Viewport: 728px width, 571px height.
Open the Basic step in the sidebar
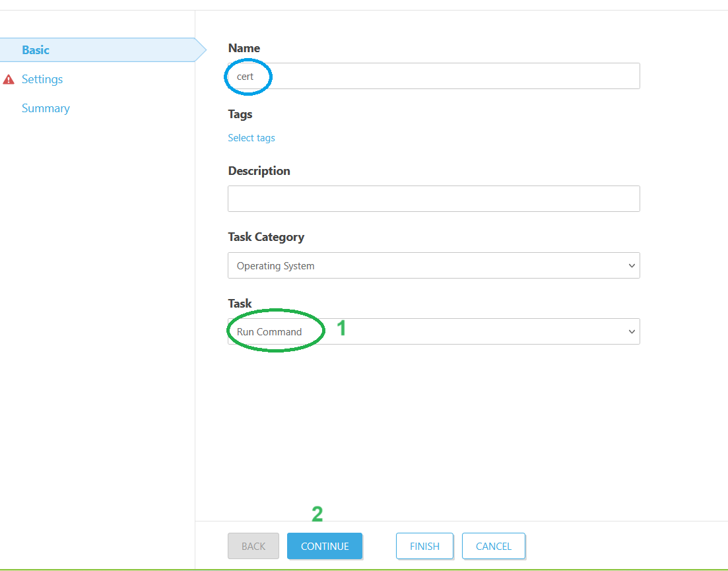(36, 50)
